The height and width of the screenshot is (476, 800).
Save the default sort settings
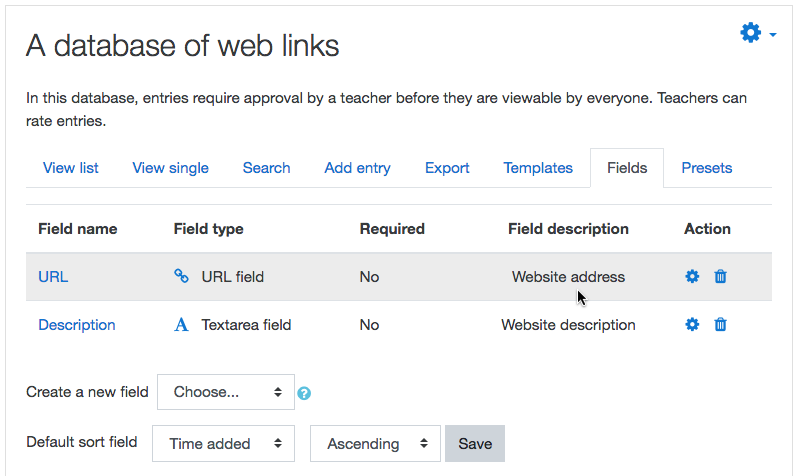click(x=475, y=443)
